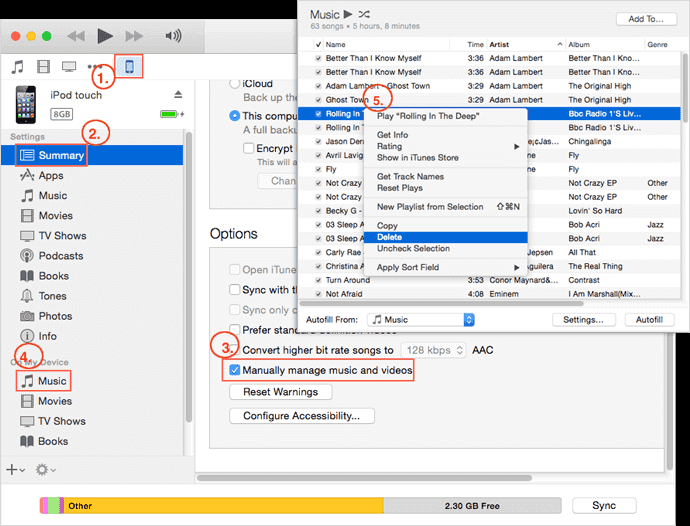Image resolution: width=690 pixels, height=526 pixels.
Task: Click the Sync button
Action: coord(603,506)
